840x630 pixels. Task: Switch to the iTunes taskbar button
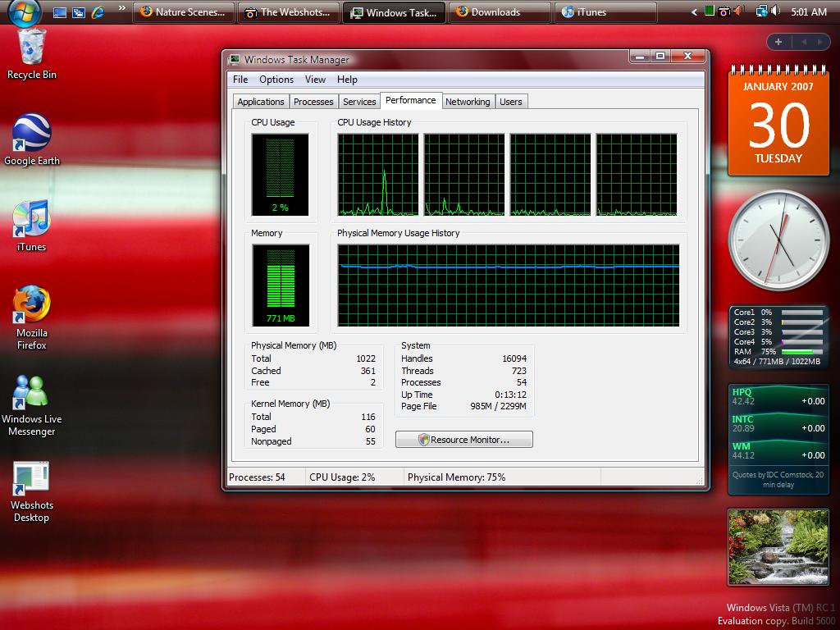[606, 12]
